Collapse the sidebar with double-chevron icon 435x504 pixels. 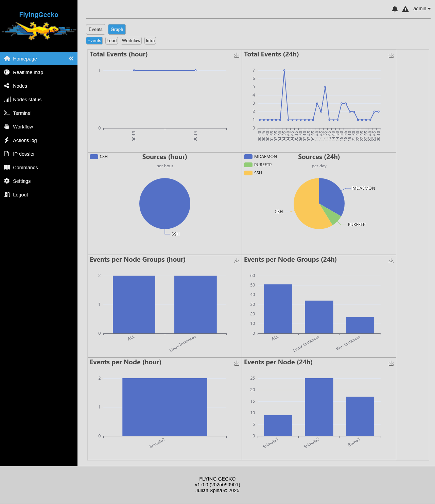[x=71, y=58]
